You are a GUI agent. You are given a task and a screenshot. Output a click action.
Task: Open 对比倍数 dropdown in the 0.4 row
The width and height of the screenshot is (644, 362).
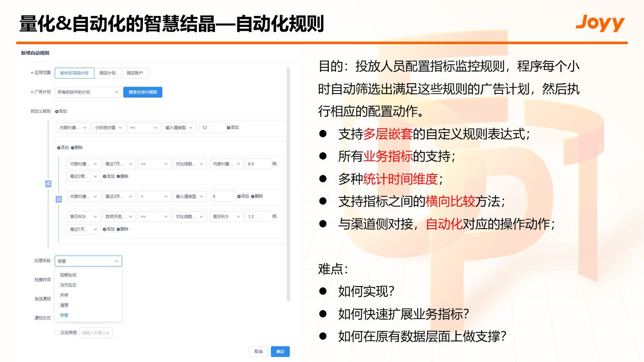190,164
